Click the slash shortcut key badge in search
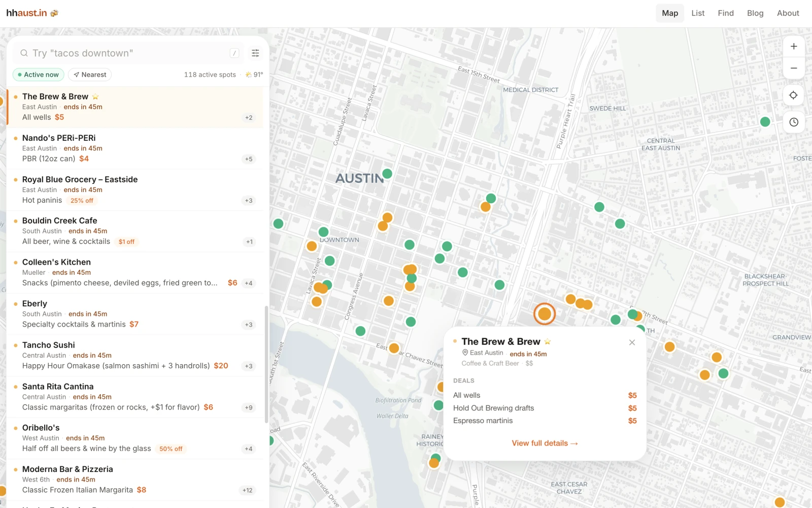 point(234,53)
